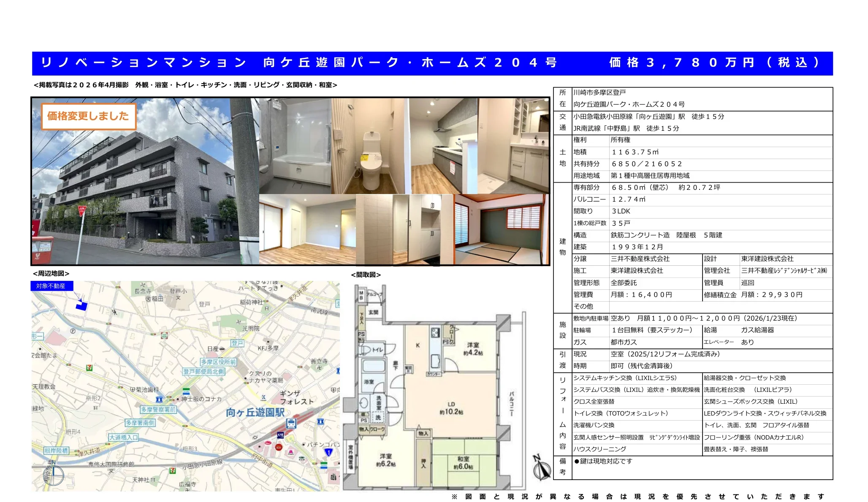Viewport: 868px width, 502px height.
Task: Click the Route 1 highway shield icon
Action: tap(328, 452)
